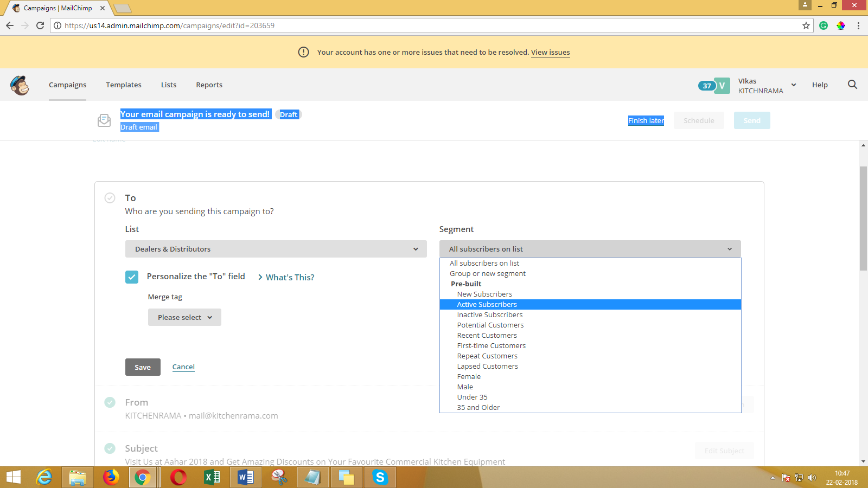The image size is (868, 488).
Task: Open Snipping Tool from taskbar
Action: click(279, 477)
